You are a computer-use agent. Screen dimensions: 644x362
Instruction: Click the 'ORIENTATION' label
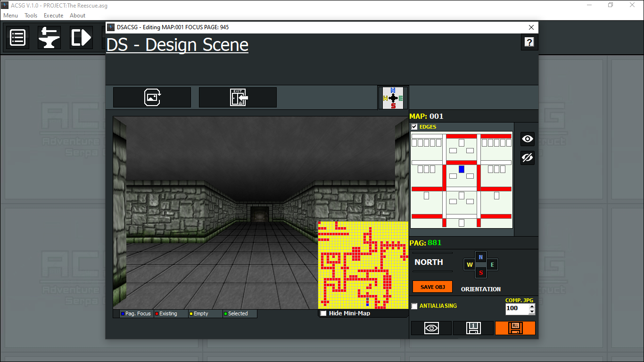[481, 289]
